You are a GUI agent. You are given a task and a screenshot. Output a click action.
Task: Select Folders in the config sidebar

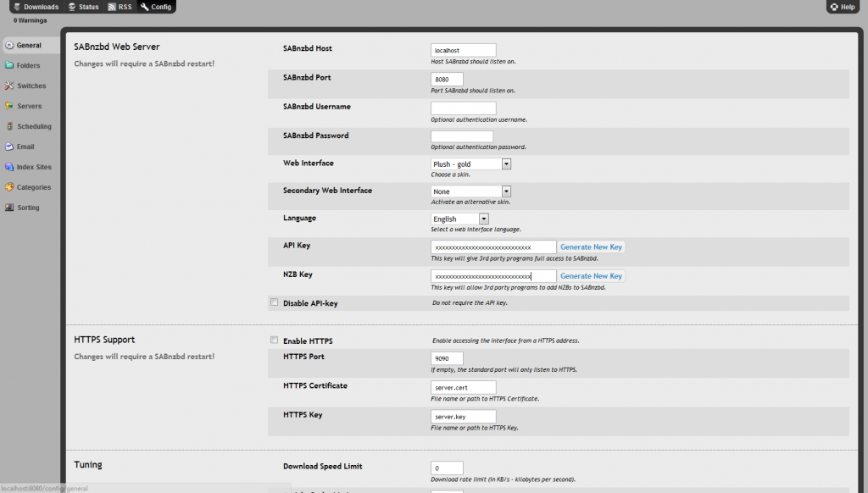28,65
